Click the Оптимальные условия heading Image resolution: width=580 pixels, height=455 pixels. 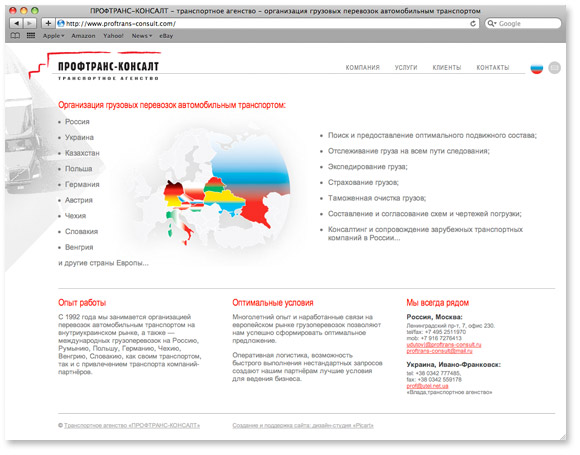273,303
